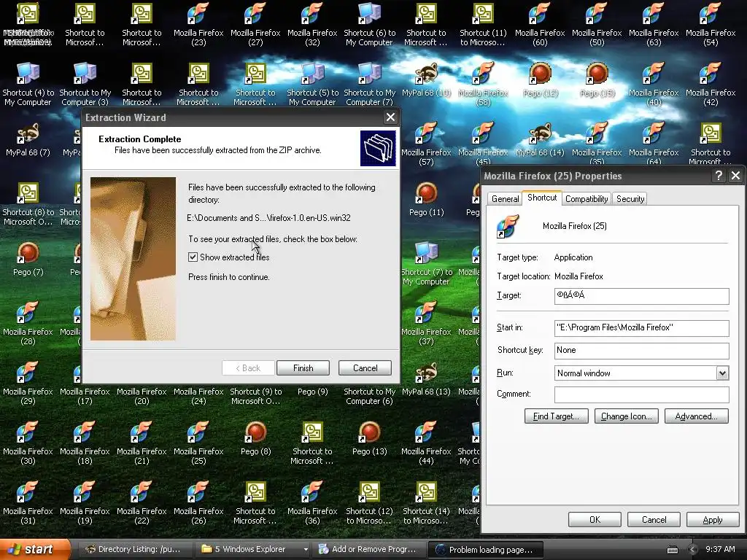Switch to Problem loading page taskbar item
The height and width of the screenshot is (560, 747).
coord(486,550)
